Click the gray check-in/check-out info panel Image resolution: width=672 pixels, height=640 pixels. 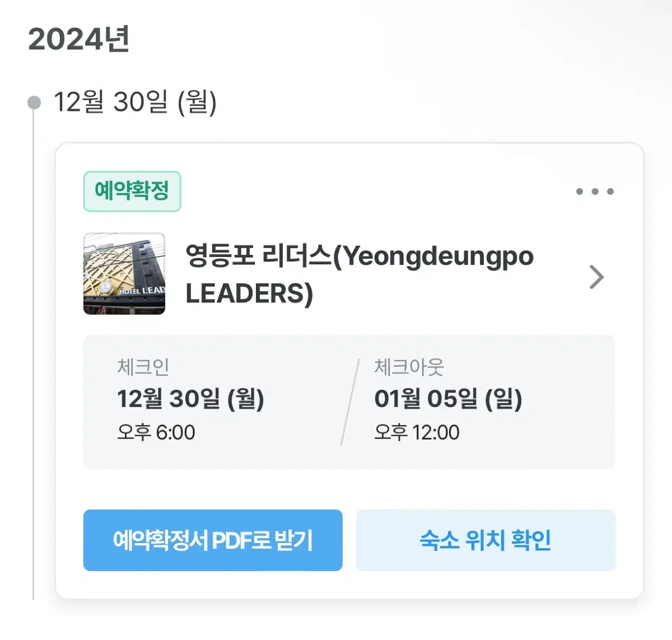tap(349, 402)
